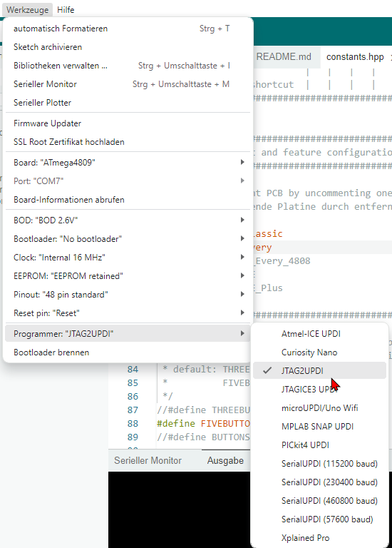Viewport: 392px width, 548px height.
Task: Expand the Board "ATmega4809" submenu arrow
Action: coord(242,163)
